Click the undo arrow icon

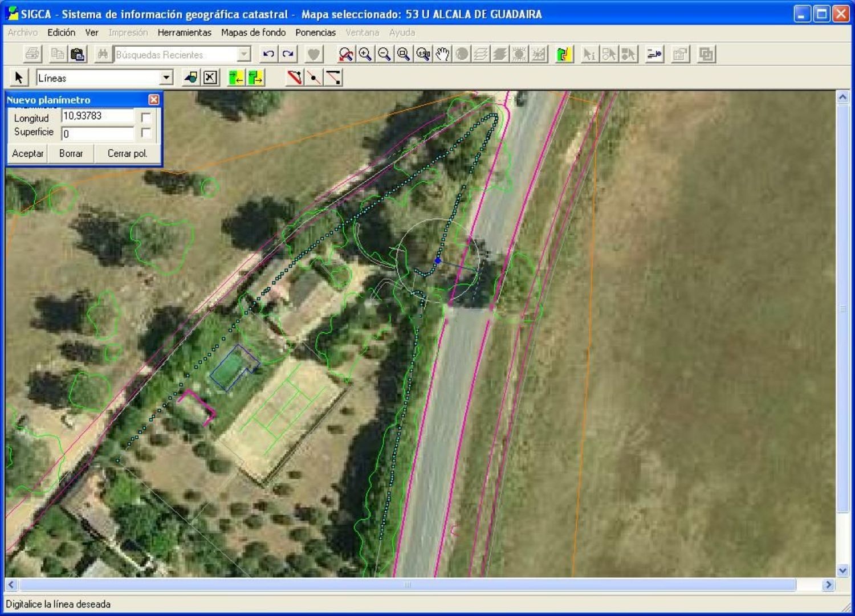(268, 55)
